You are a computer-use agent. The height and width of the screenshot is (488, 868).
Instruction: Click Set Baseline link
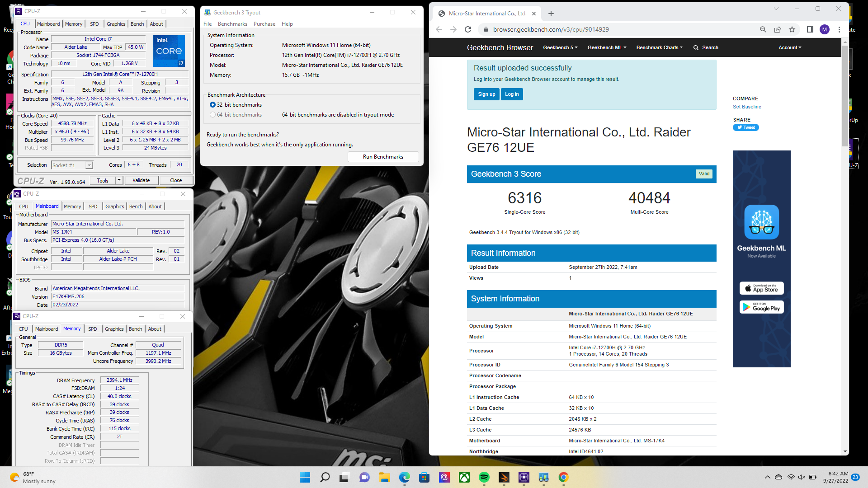747,107
